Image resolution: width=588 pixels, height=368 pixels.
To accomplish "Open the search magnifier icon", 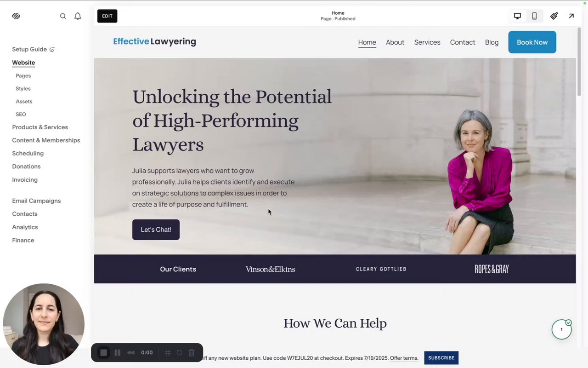I will pyautogui.click(x=63, y=16).
